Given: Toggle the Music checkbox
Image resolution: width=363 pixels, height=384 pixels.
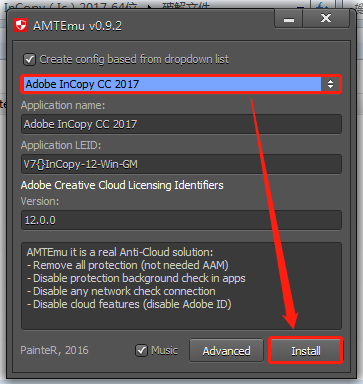Looking at the screenshot, I should 142,350.
